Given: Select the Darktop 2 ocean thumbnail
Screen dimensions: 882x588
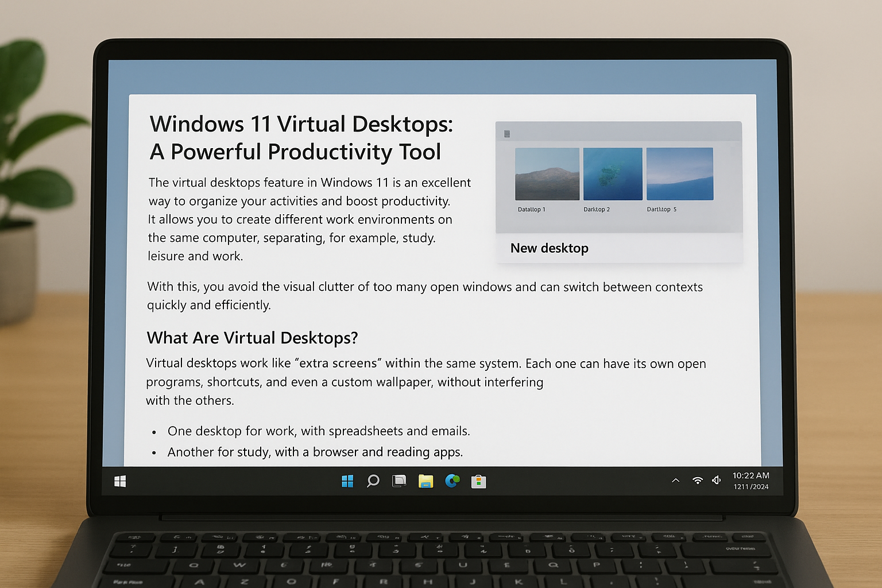Looking at the screenshot, I should 613,174.
